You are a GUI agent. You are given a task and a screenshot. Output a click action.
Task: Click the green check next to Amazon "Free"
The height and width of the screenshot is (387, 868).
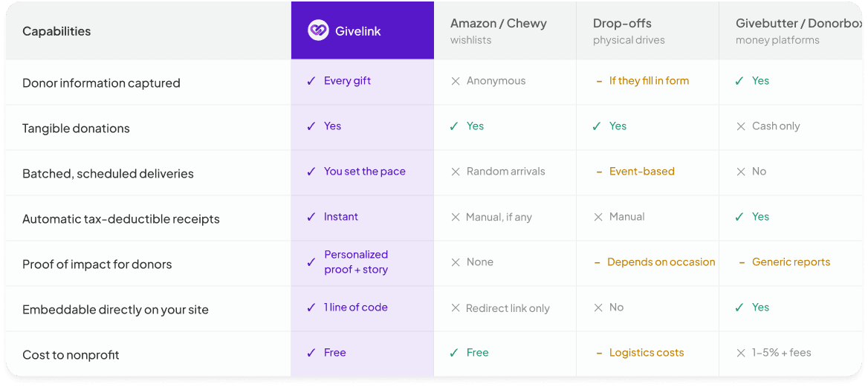pos(454,353)
